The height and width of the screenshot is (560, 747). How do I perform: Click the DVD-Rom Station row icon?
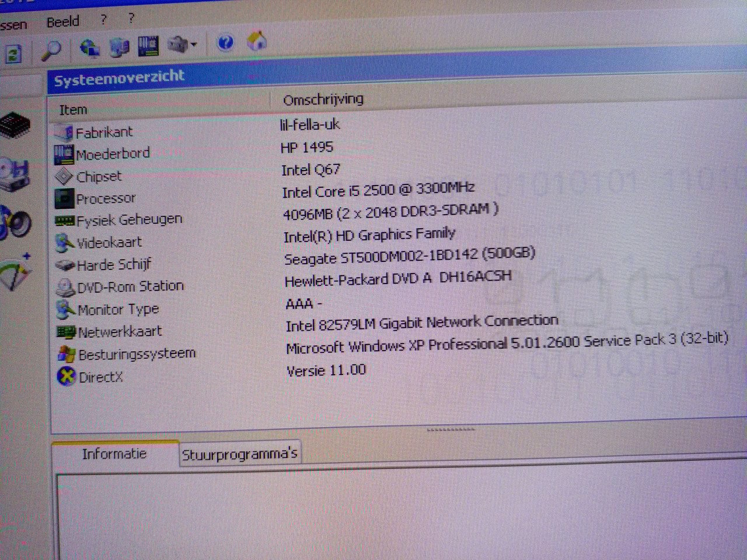click(x=65, y=288)
